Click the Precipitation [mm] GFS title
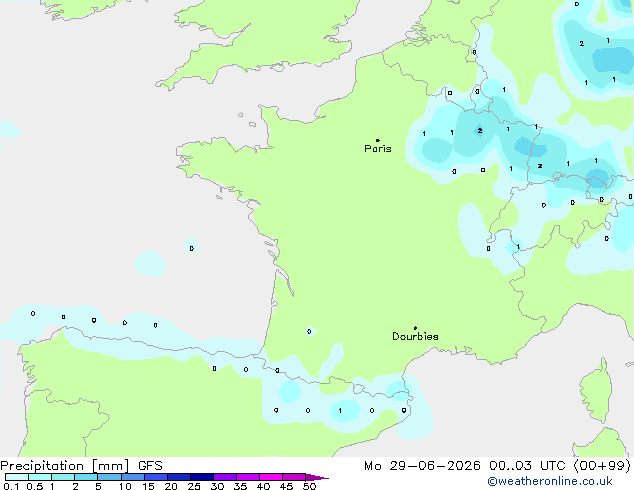 click(81, 466)
